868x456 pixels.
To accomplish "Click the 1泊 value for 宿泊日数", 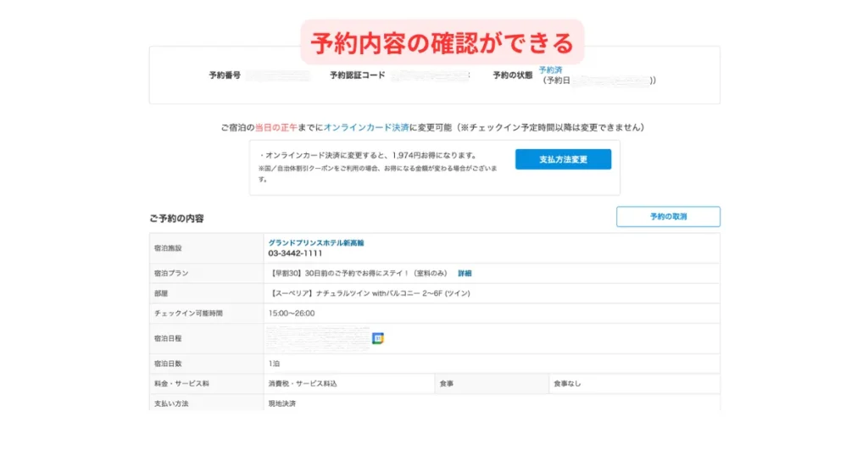I will [x=275, y=364].
